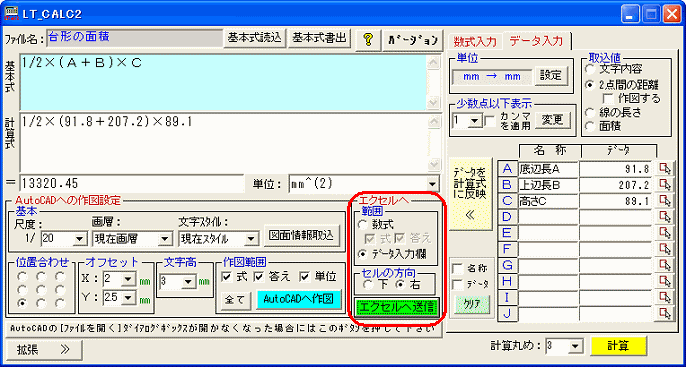Viewport: 687px width, 368px height.
Task: Select cell direction 下 radio
Action: [x=368, y=285]
